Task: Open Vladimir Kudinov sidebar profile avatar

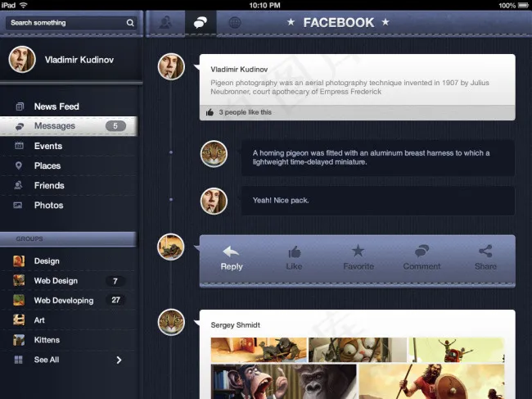Action: 22,60
